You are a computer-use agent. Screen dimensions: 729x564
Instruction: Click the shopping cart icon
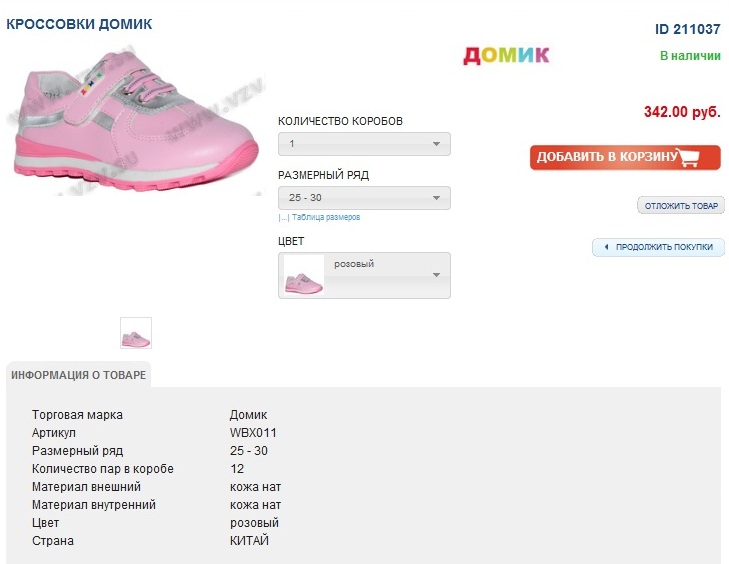point(687,157)
